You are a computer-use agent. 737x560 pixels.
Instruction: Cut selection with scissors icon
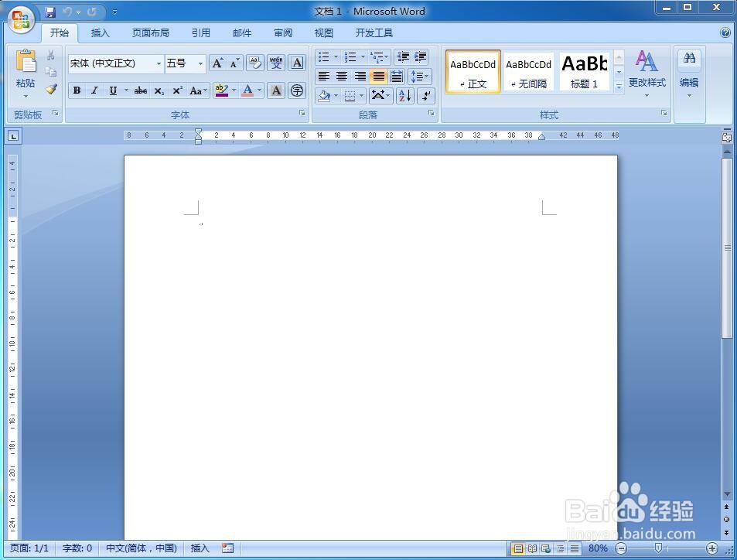pyautogui.click(x=51, y=56)
